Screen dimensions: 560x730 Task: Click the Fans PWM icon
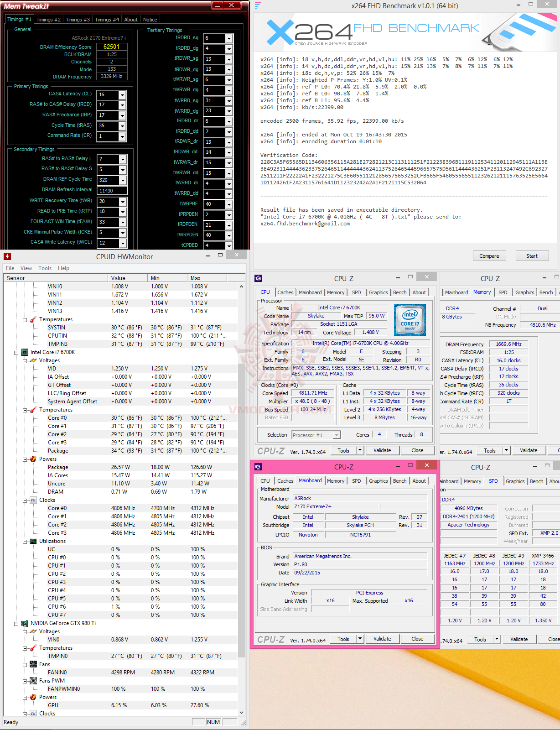pyautogui.click(x=33, y=681)
